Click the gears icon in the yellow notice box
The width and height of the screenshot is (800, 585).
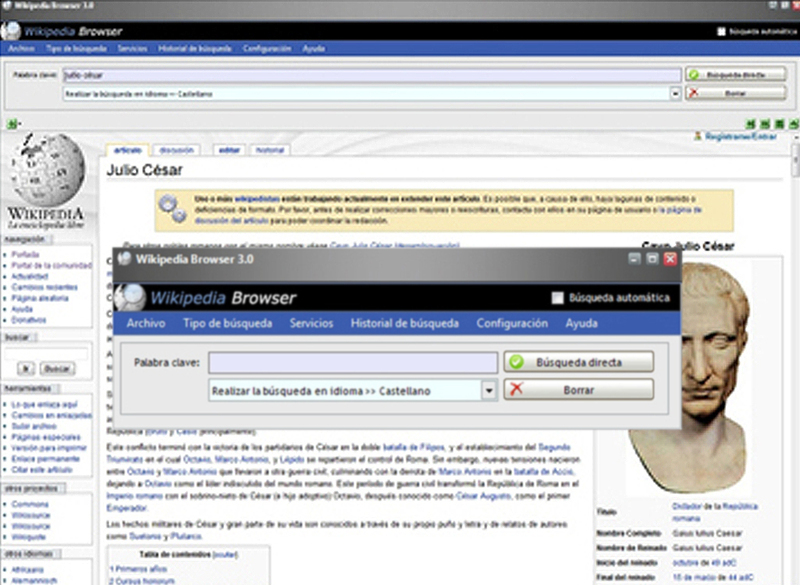pos(172,208)
